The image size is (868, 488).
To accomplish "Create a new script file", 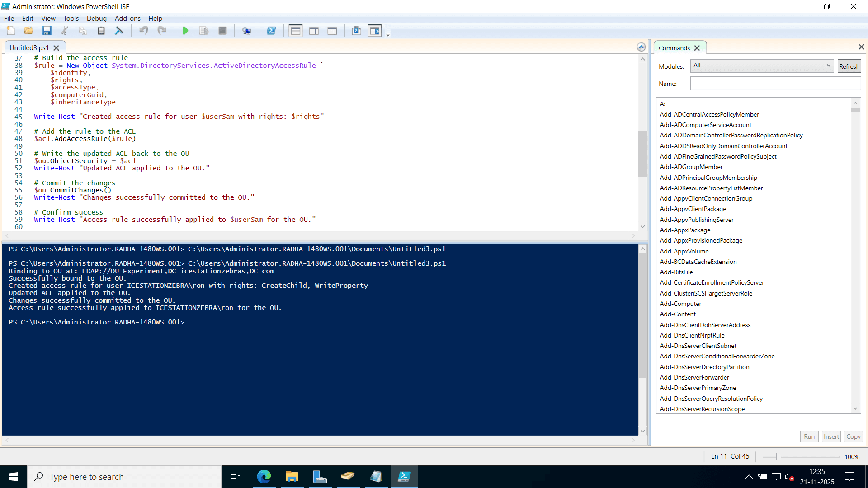I will pos(10,31).
